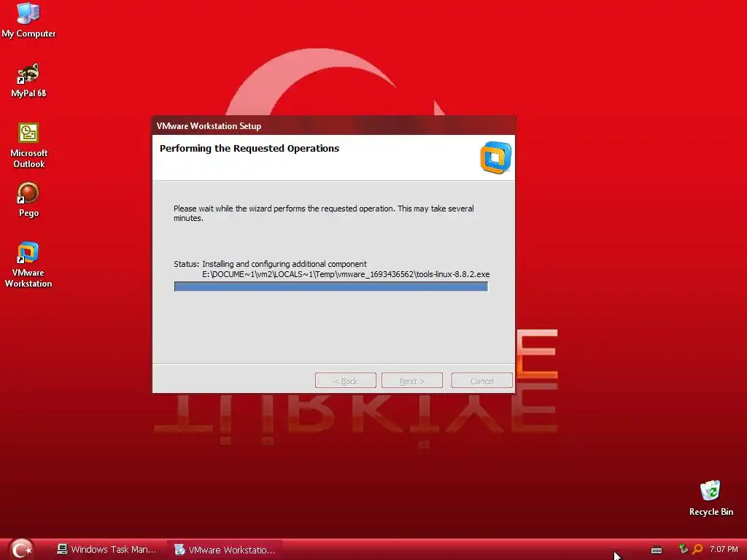The image size is (747, 560).
Task: Click the clock showing 7:07 PM
Action: pos(724,549)
